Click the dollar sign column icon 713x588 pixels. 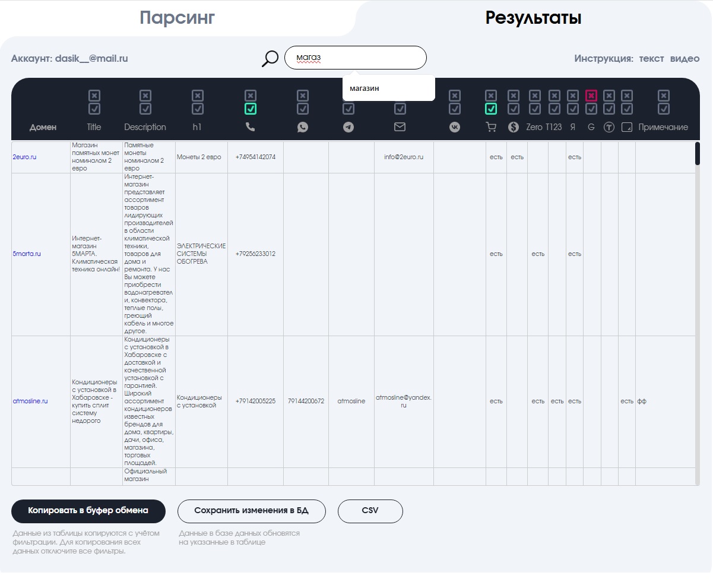514,127
